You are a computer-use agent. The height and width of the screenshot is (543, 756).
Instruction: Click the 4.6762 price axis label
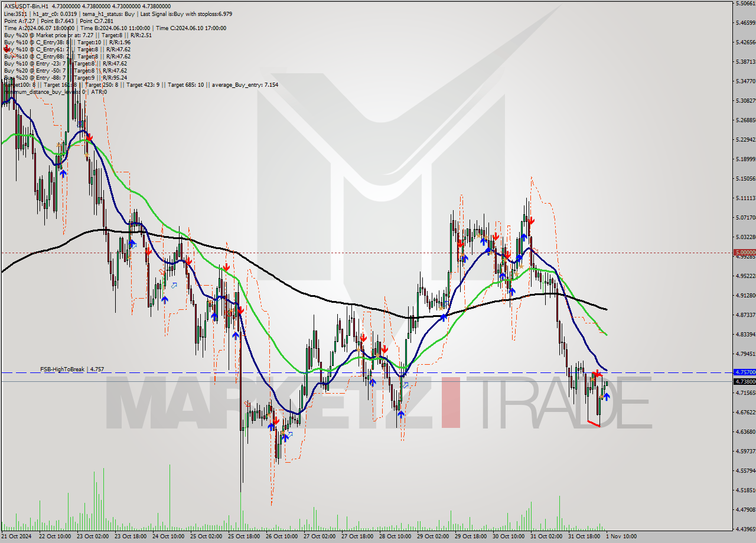(745, 412)
